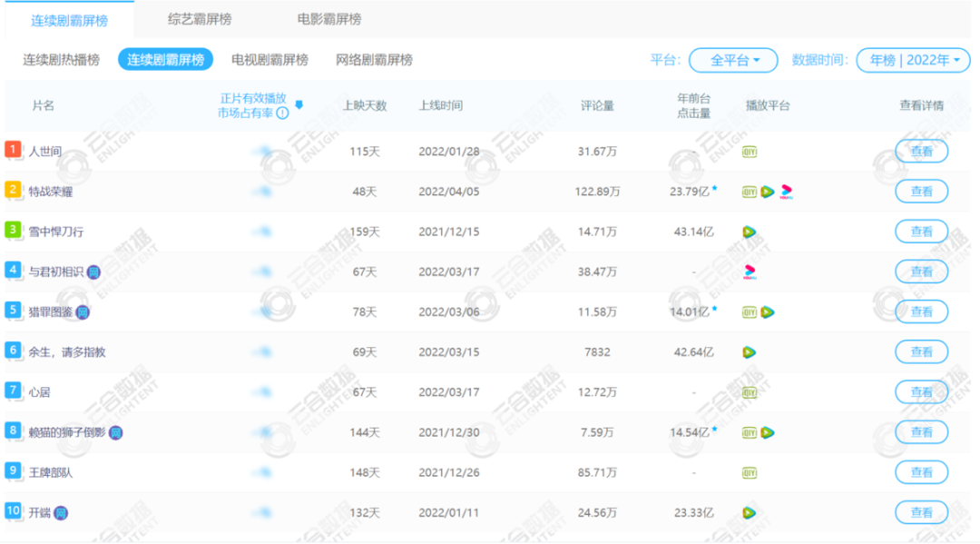
Task: Click the Tencent Video icon for 雪中悍刀行
Action: [x=750, y=232]
